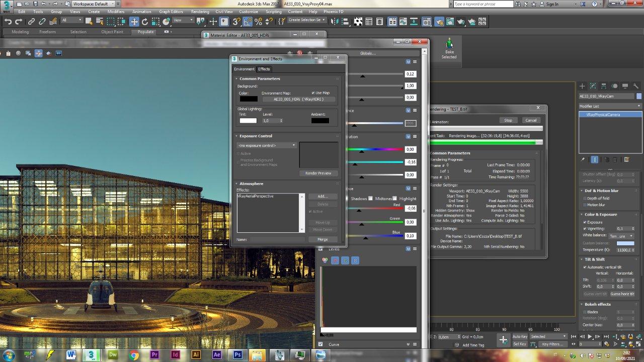Open the Modifier List dropdown
Viewport: 644px width, 362px height.
tap(610, 106)
